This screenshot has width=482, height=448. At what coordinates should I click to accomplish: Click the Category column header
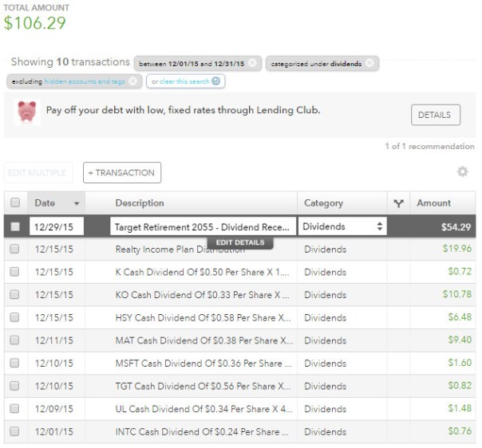coord(323,203)
